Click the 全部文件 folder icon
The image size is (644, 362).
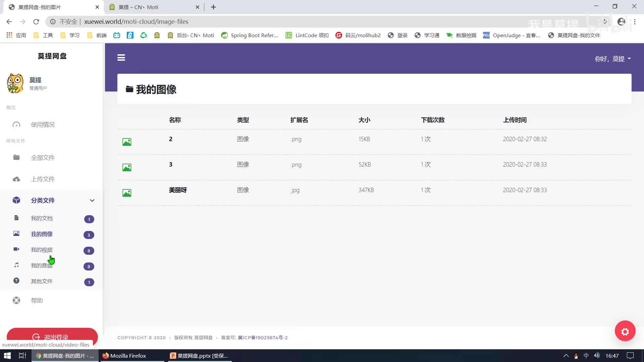click(x=16, y=158)
